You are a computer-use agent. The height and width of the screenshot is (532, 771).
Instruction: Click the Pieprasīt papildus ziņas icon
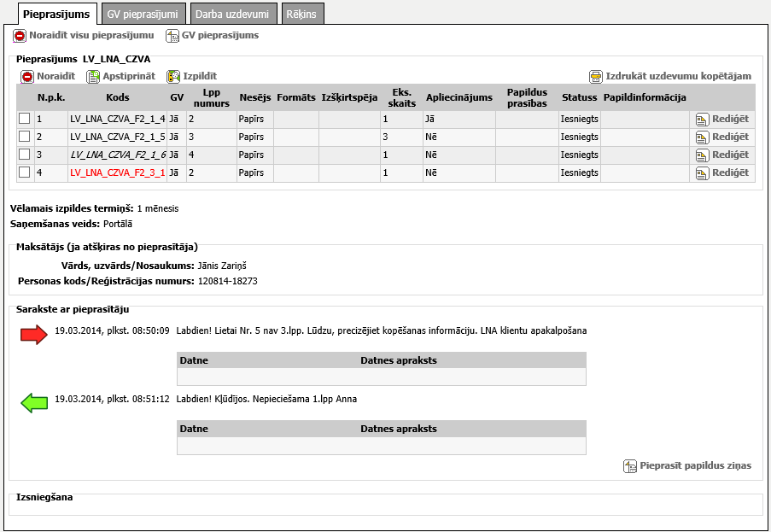point(631,466)
